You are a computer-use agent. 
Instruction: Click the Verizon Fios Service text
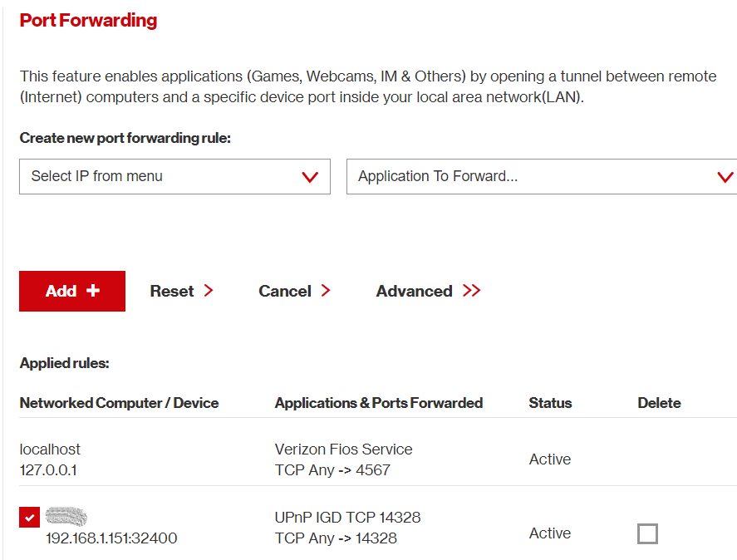coord(344,449)
